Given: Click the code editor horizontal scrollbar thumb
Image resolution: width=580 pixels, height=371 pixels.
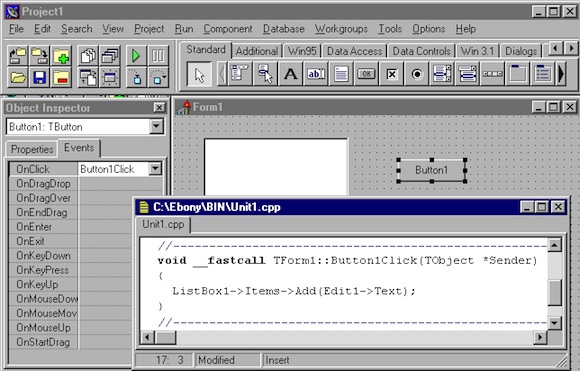Looking at the screenshot, I should click(165, 337).
